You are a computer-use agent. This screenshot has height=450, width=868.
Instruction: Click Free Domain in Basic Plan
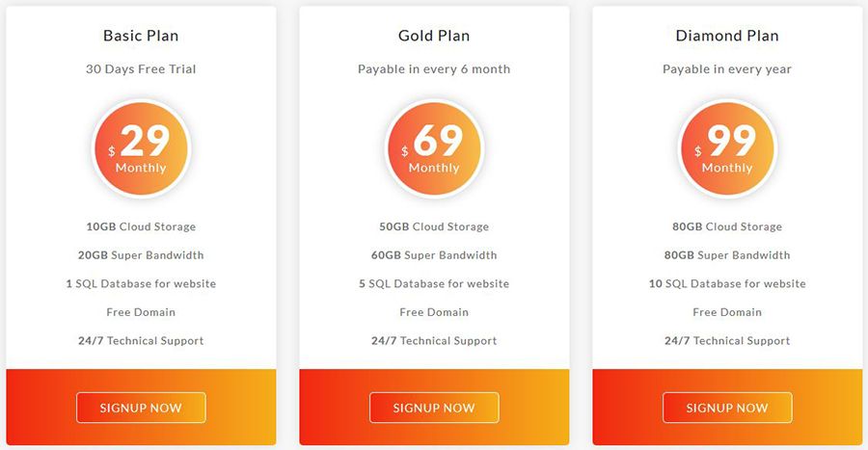(141, 312)
